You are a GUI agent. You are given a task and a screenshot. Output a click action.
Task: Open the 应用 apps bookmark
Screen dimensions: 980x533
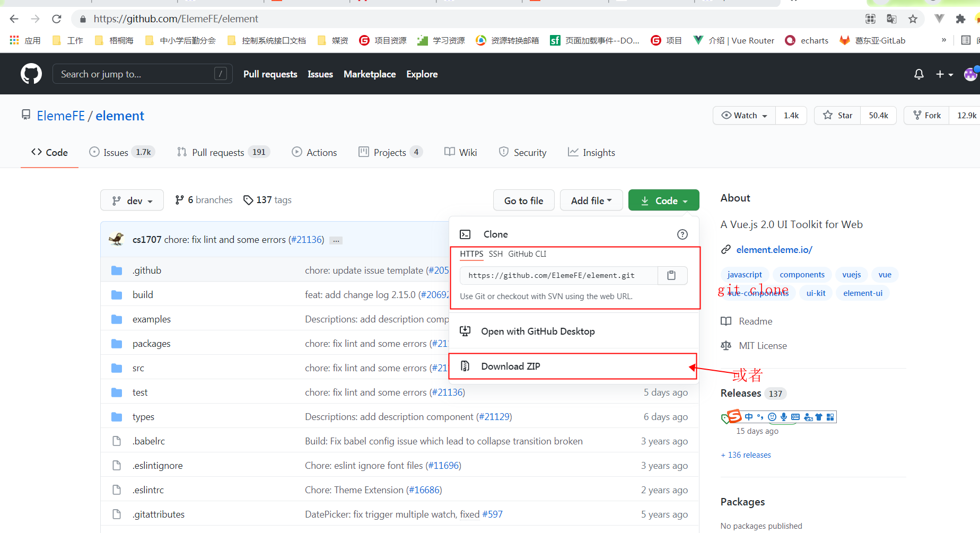(x=25, y=40)
